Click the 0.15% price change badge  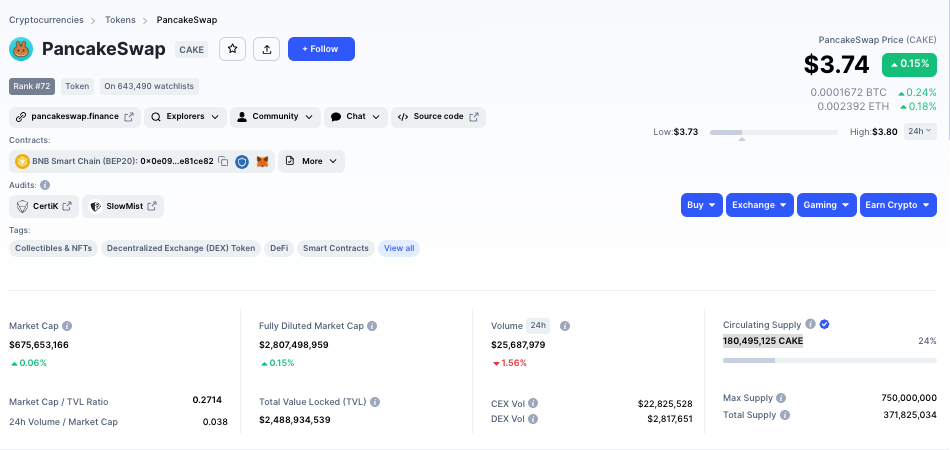[909, 65]
